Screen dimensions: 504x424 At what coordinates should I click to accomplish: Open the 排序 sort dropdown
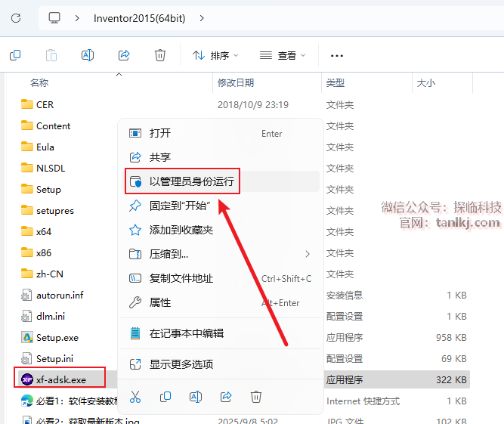click(x=215, y=56)
